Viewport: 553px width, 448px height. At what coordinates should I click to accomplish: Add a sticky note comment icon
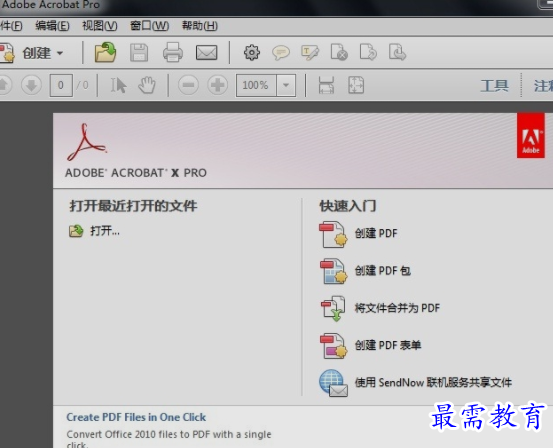click(281, 53)
